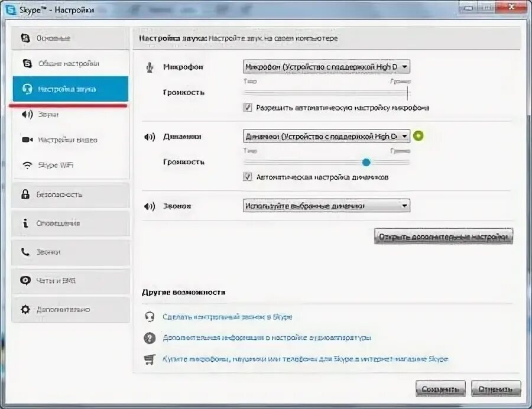The height and width of the screenshot is (409, 532).
Task: Click the Сохранить button
Action: pos(440,389)
